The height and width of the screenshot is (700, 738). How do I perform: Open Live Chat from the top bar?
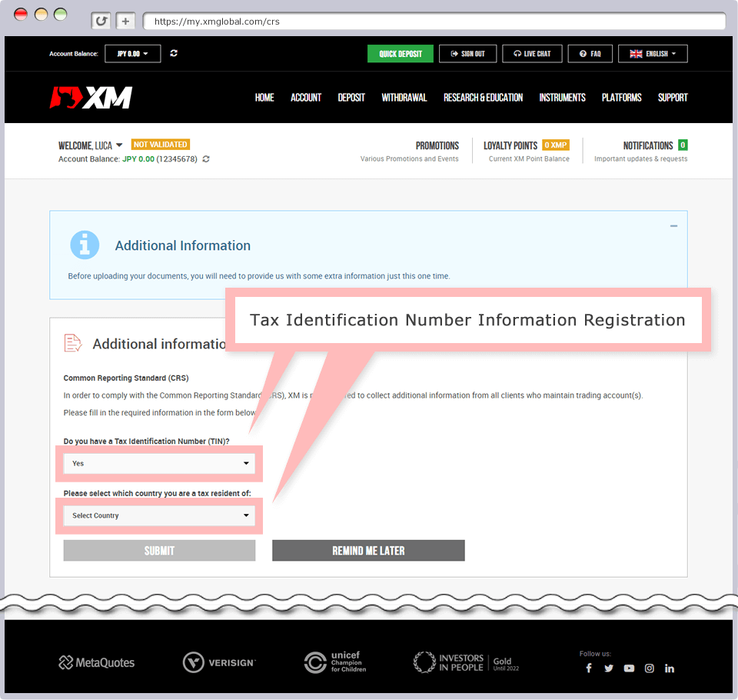point(532,53)
